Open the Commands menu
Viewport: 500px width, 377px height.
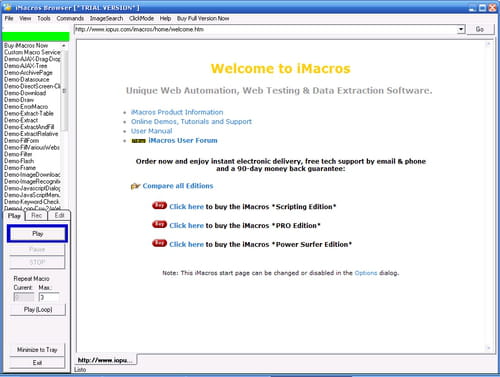(70, 18)
